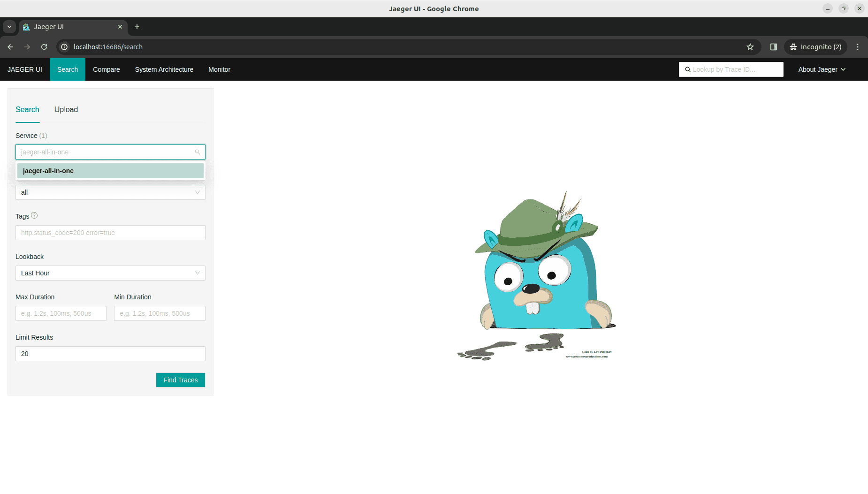Select jaeger-all-in-one from the service list
This screenshot has width=868, height=494.
110,171
